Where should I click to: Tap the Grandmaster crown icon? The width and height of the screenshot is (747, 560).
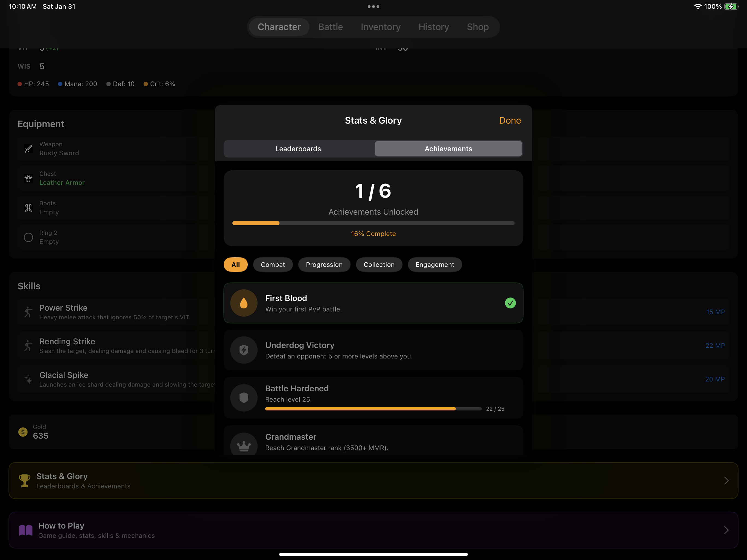(x=243, y=445)
